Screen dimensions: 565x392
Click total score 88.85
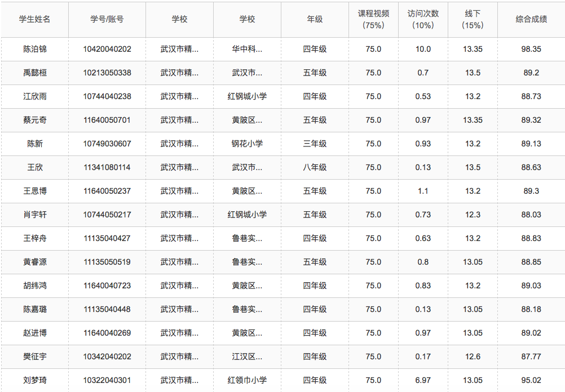(531, 262)
